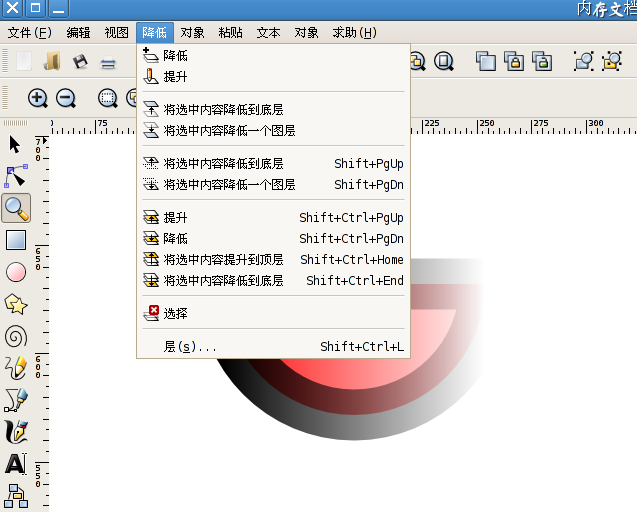
Task: Click the New document icon
Action: click(24, 61)
